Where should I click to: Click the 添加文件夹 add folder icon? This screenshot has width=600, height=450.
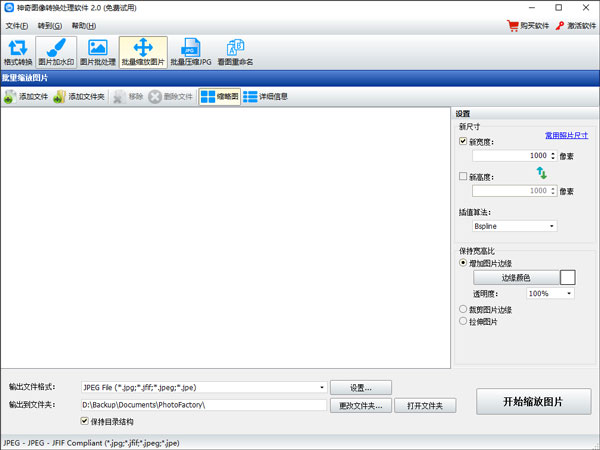click(x=59, y=97)
